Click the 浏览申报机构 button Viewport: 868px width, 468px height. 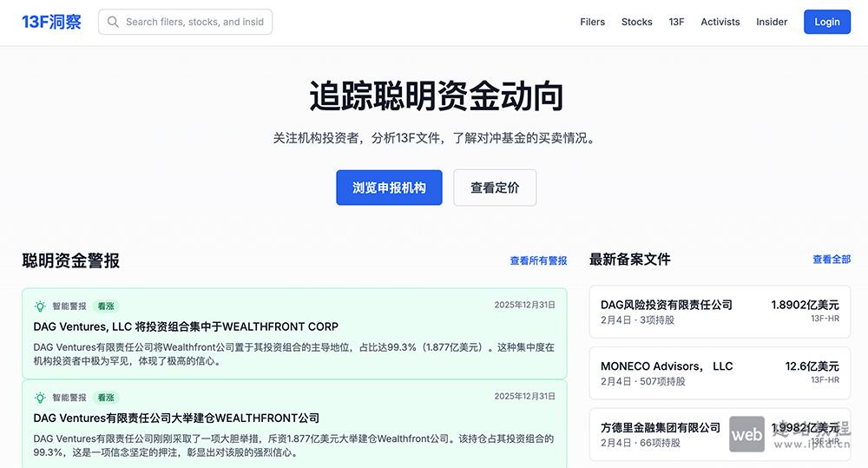(x=389, y=188)
